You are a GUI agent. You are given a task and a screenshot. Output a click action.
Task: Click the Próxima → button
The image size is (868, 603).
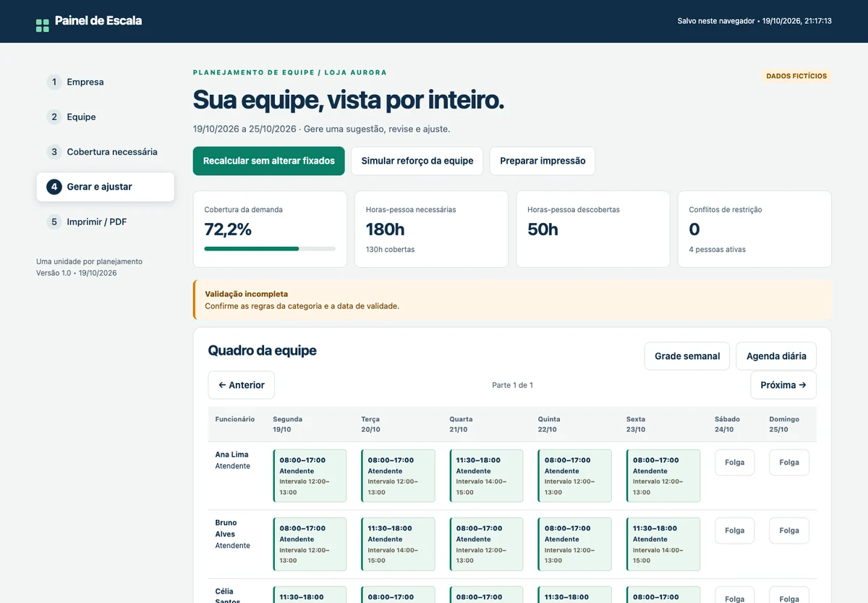(x=783, y=385)
